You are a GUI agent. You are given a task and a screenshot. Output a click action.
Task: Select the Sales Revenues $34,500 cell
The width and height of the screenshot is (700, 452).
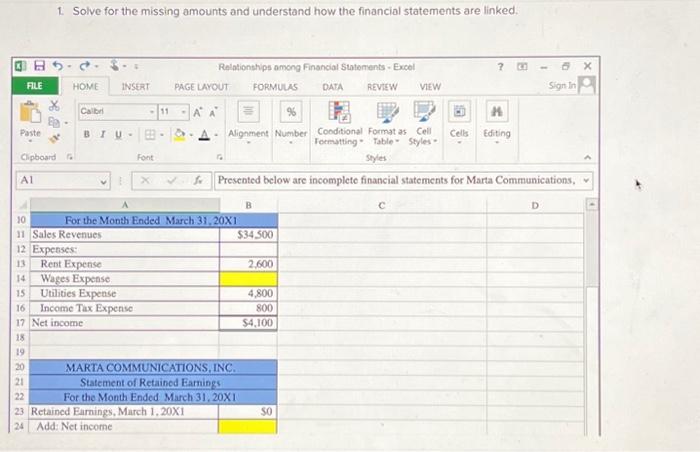click(248, 235)
